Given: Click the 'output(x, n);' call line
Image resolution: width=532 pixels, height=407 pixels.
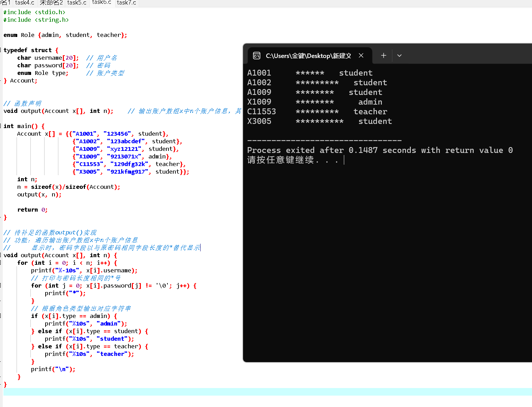Looking at the screenshot, I should (x=39, y=194).
